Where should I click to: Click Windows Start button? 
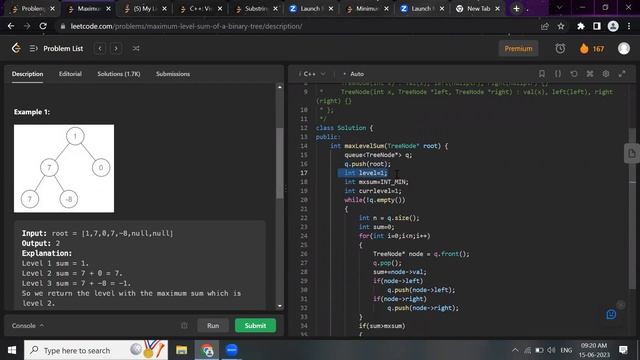(12, 350)
